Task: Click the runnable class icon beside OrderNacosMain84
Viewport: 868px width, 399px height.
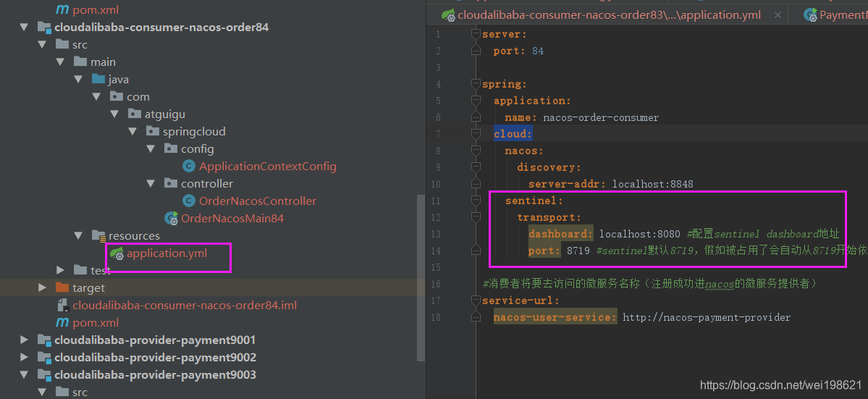Action: [x=171, y=218]
